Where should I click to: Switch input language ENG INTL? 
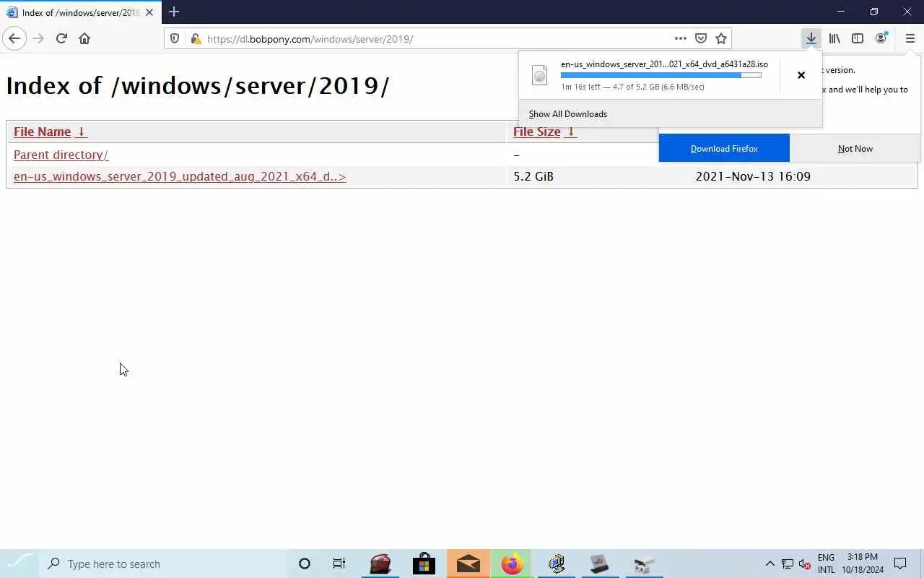click(x=826, y=564)
